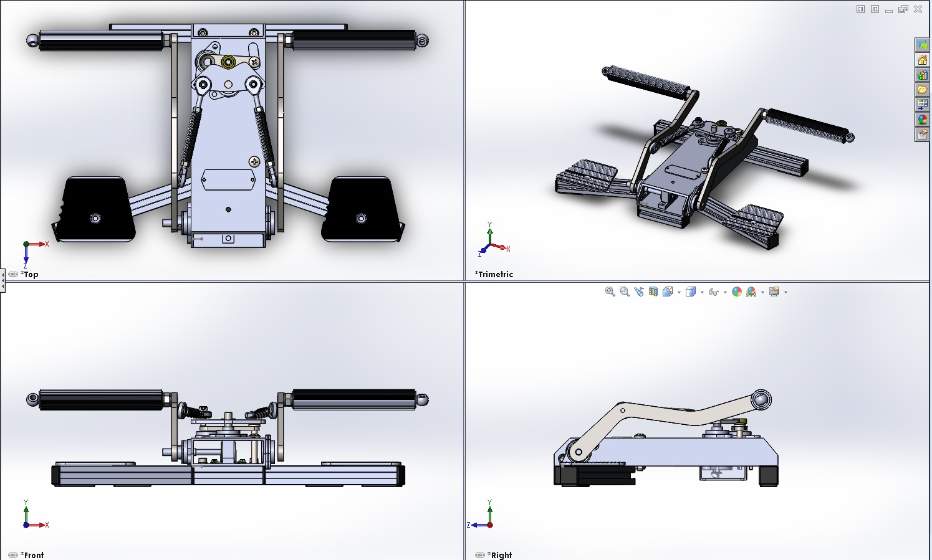
Task: Click the Edit Appearance color ball
Action: pyautogui.click(x=737, y=292)
